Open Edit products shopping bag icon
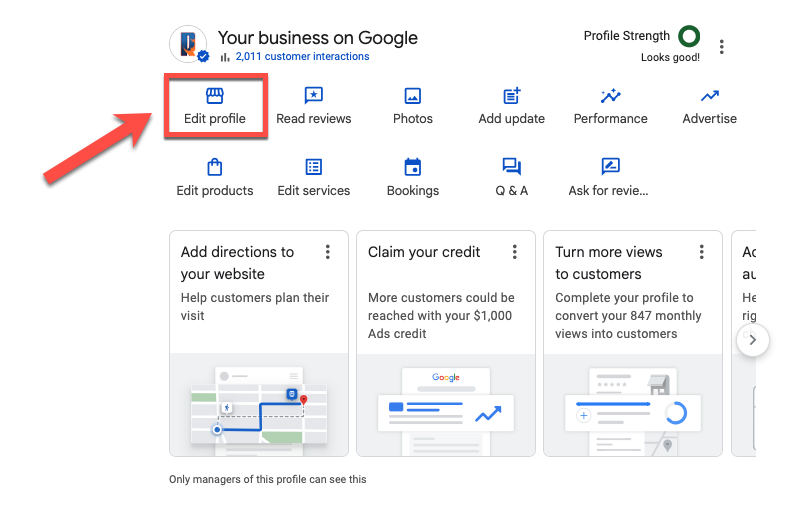This screenshot has width=809, height=511. (x=215, y=167)
